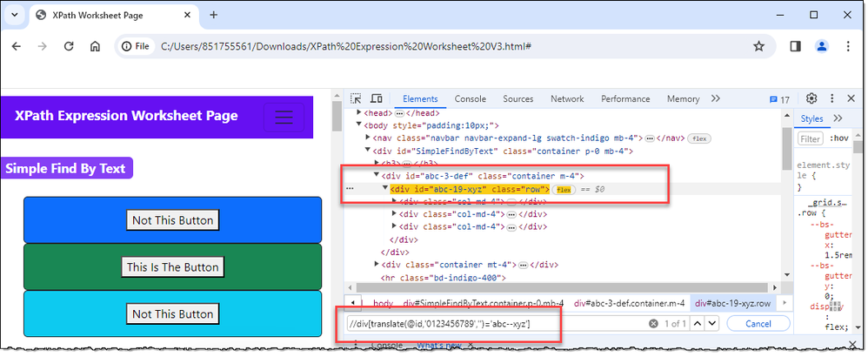Open DevTools settings gear
The width and height of the screenshot is (868, 357).
[x=811, y=98]
